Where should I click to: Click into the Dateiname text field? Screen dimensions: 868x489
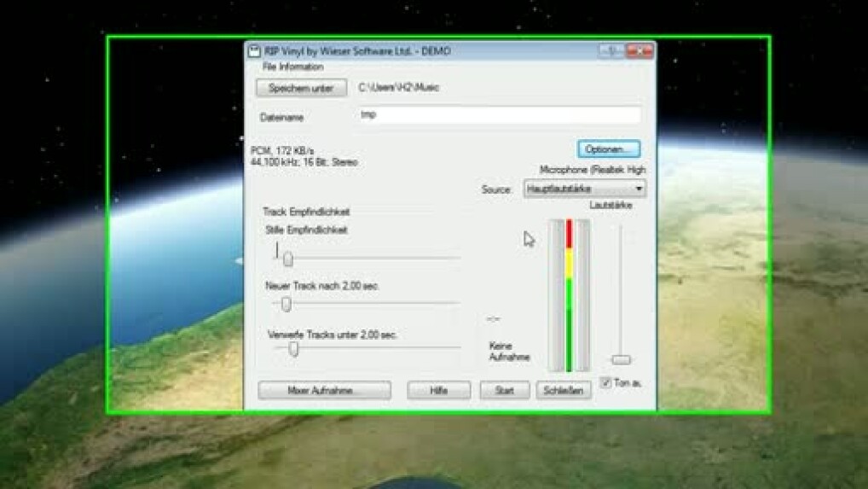coord(499,116)
